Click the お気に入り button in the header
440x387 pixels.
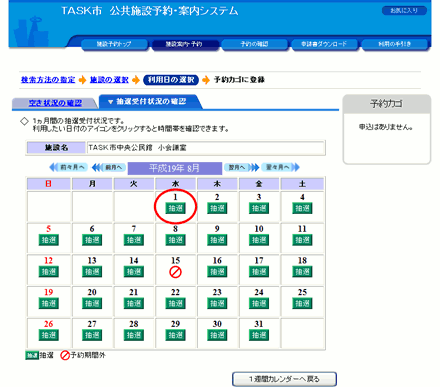(404, 11)
